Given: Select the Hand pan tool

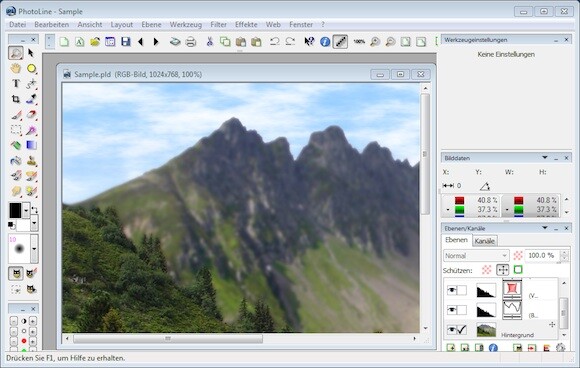Looking at the screenshot, I should [16, 68].
